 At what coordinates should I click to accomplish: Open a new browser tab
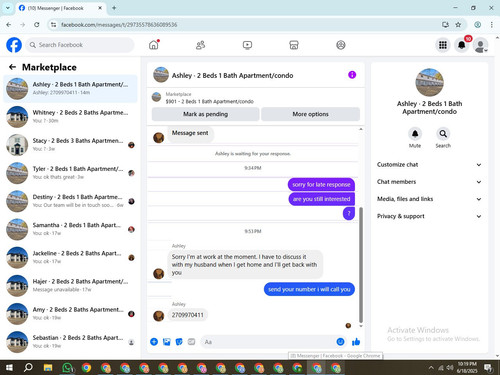pos(114,8)
